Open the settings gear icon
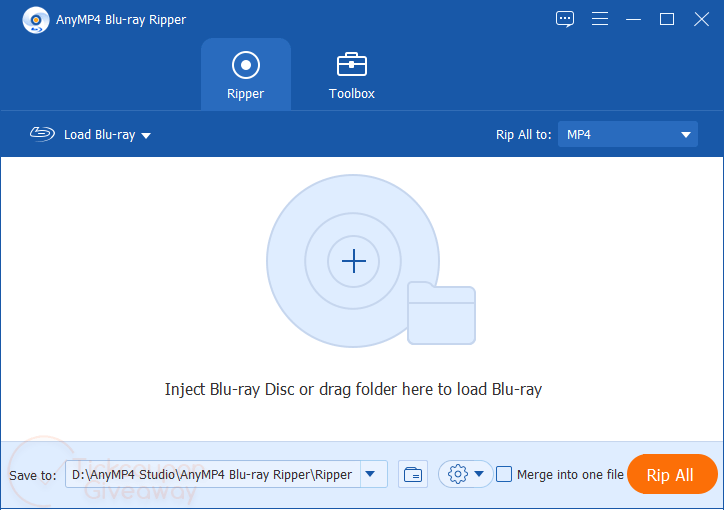The width and height of the screenshot is (724, 510). pyautogui.click(x=458, y=474)
